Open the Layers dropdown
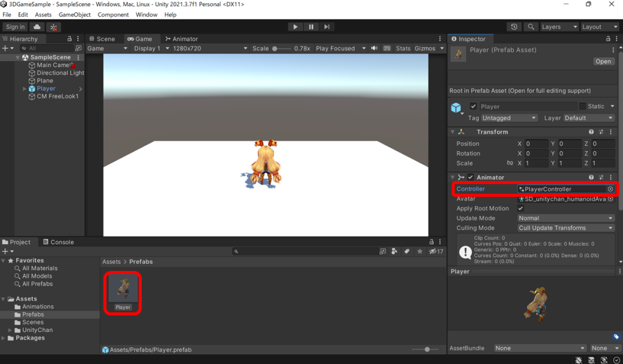 coord(558,27)
